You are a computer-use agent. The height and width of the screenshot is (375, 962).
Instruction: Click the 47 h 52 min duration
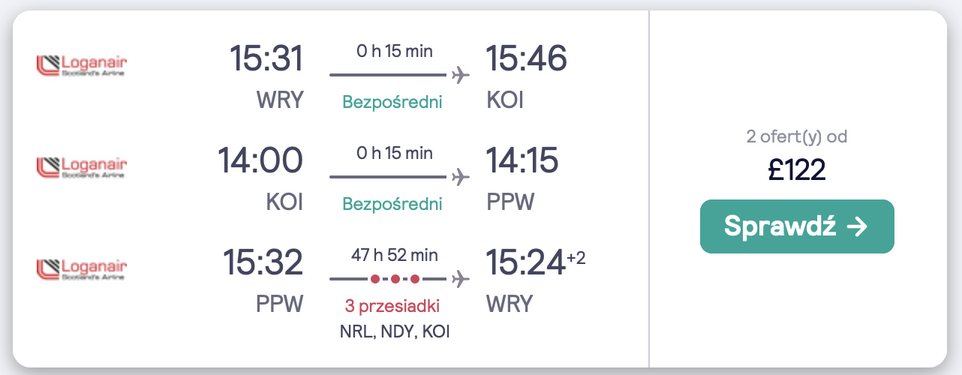pyautogui.click(x=394, y=255)
